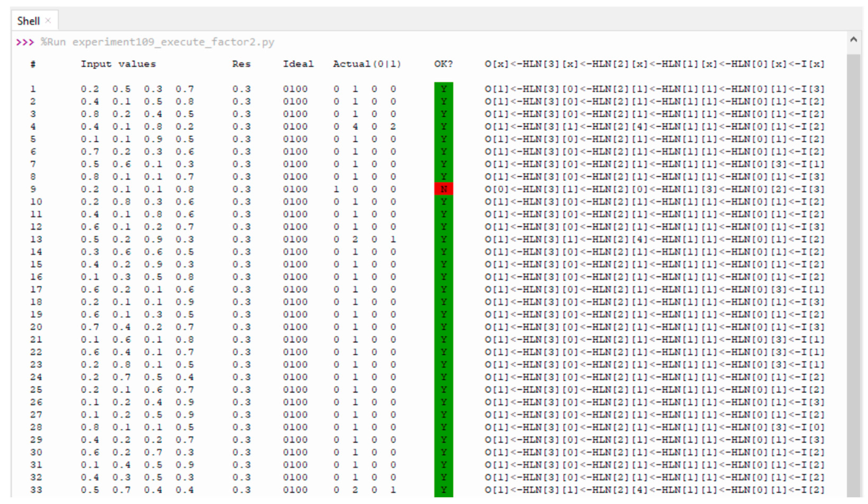
Task: Click input values '0.7 0.4 0.2 0.7' in row 20
Action: click(138, 327)
